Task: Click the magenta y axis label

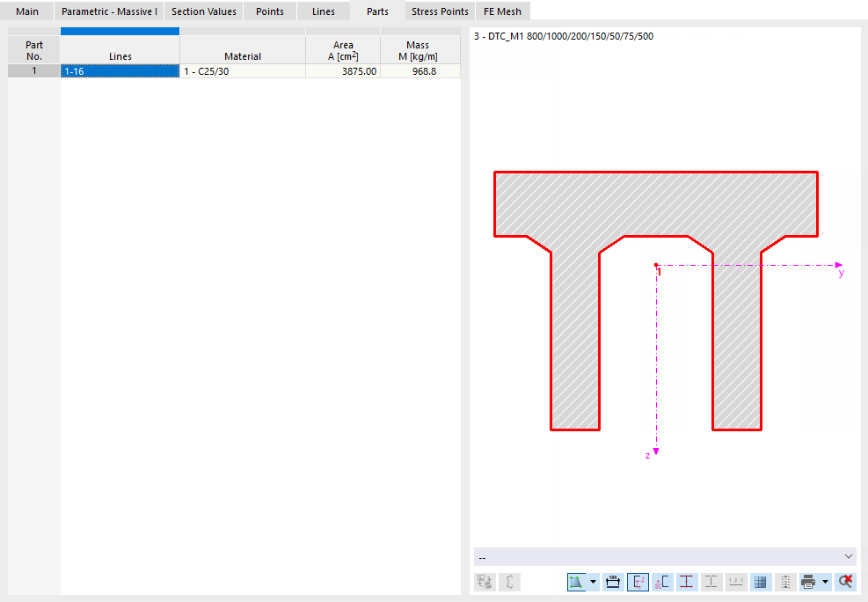Action: tap(841, 273)
